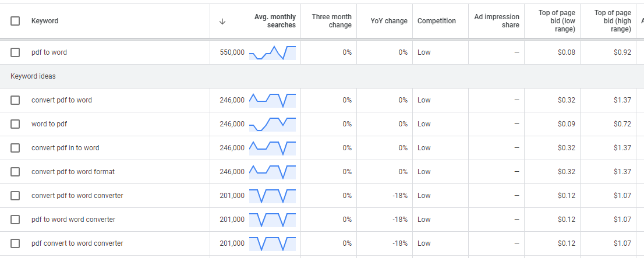Click the Ad impression share header

[x=497, y=21]
